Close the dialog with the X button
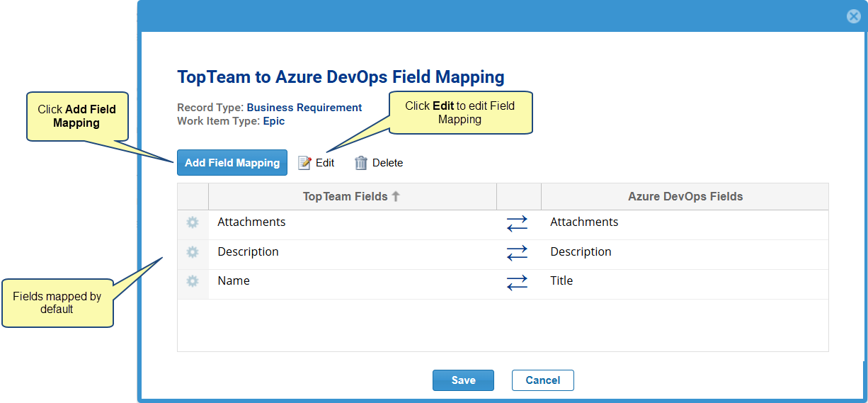Image resolution: width=868 pixels, height=403 pixels. [x=854, y=17]
